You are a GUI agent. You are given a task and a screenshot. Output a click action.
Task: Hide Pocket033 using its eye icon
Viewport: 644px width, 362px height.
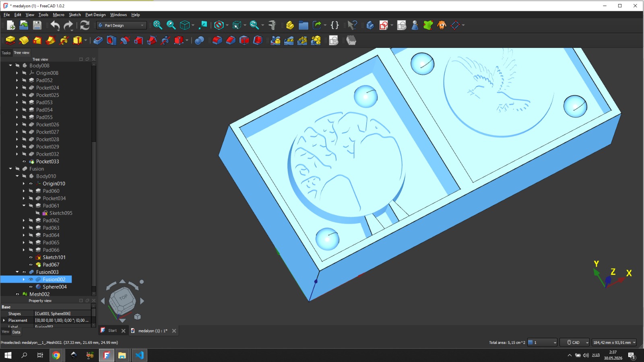(x=24, y=162)
